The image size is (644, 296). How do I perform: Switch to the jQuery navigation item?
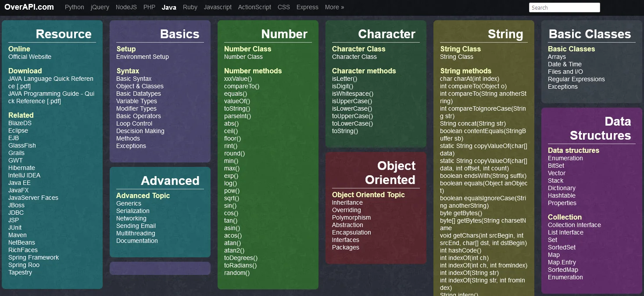pos(100,7)
